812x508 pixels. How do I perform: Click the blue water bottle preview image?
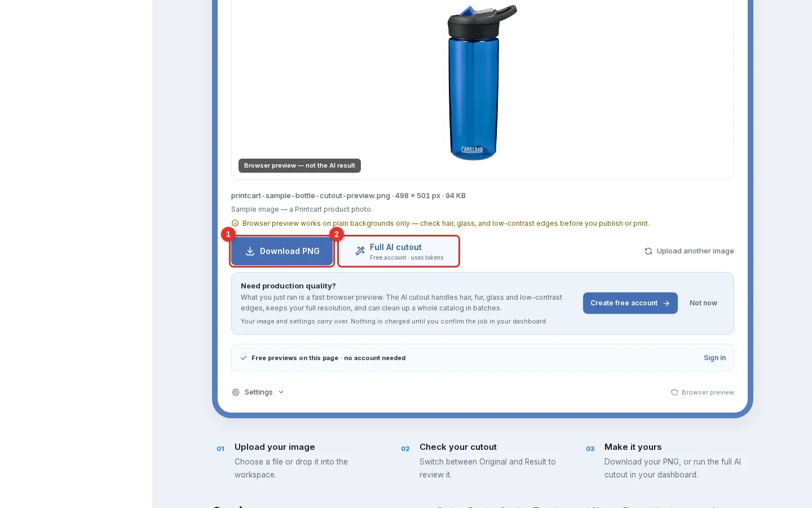point(482,82)
